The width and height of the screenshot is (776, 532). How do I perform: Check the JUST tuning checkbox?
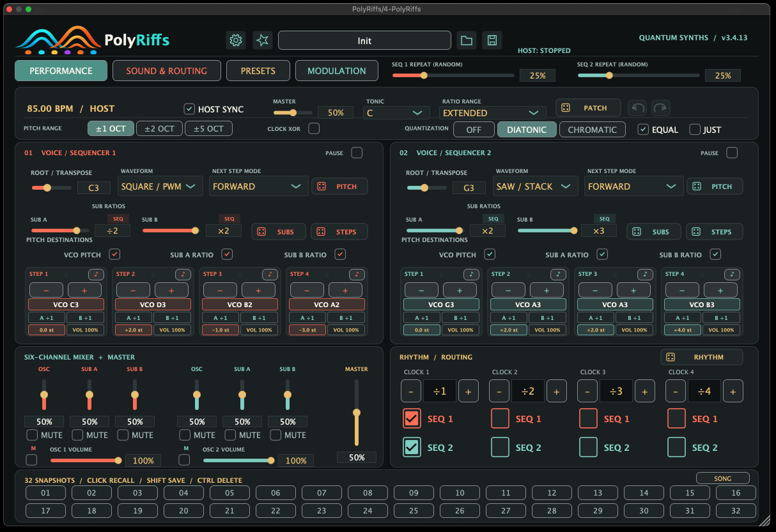[695, 130]
